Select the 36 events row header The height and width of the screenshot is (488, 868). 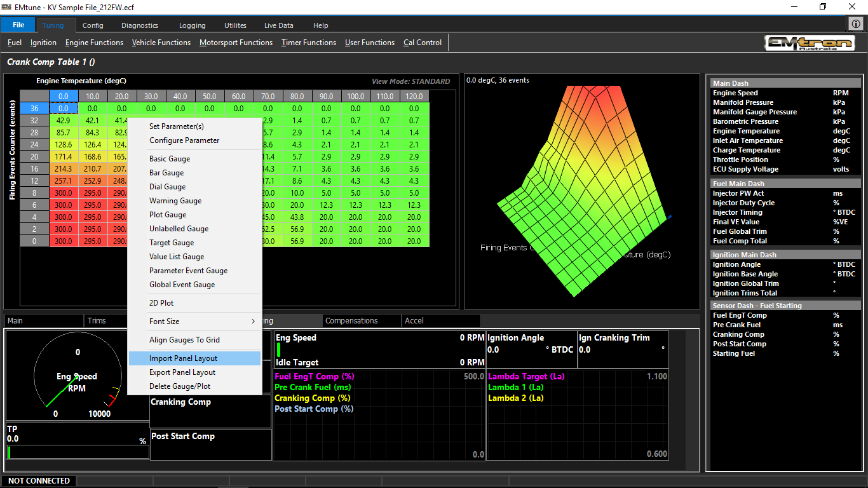click(34, 109)
